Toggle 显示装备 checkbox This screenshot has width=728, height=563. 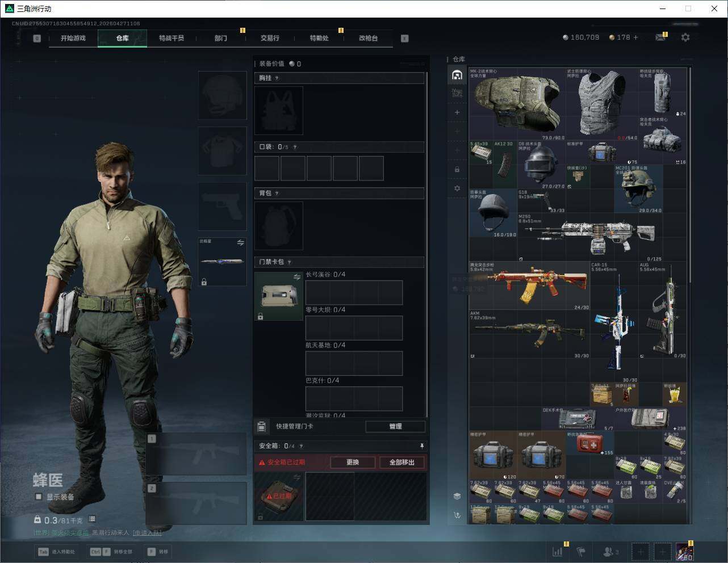[39, 497]
